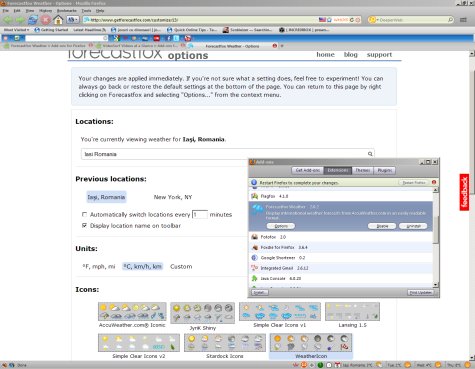Viewport: 475px width, 369px height.
Task: Switch to the Plugins tab in Add-ons
Action: coord(384,170)
